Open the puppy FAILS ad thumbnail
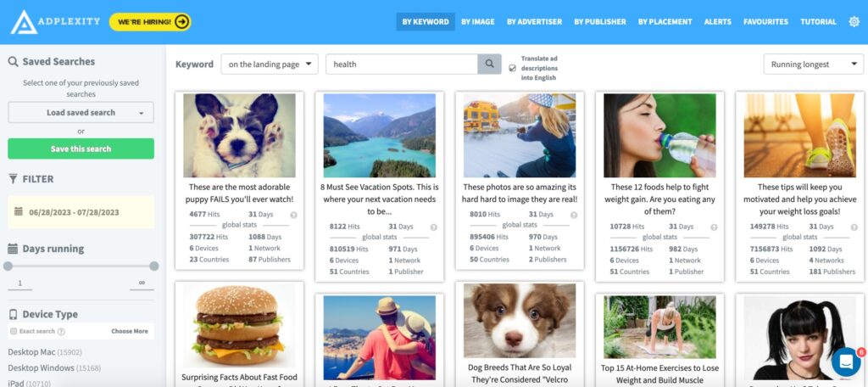 [x=239, y=135]
